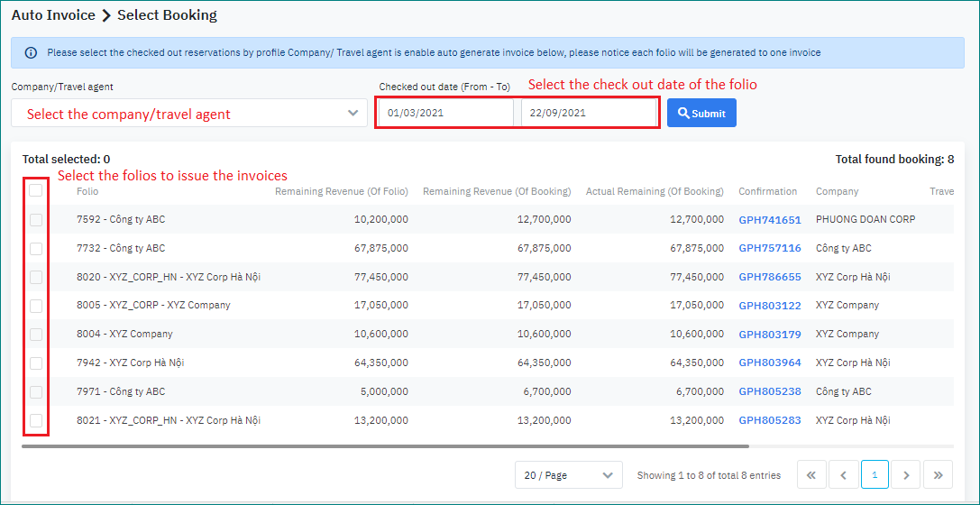Viewport: 980px width, 505px height.
Task: Click the info icon in the blue banner
Action: click(31, 53)
